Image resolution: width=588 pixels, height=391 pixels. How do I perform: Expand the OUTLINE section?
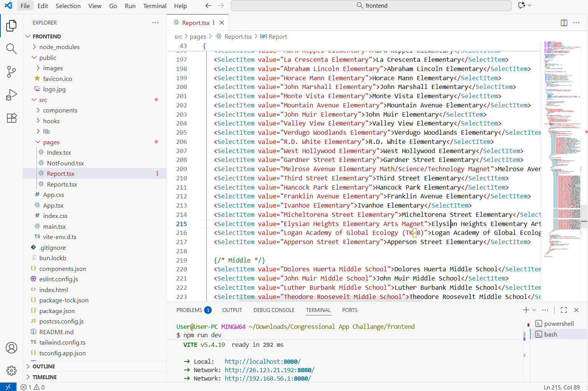[x=95, y=366]
